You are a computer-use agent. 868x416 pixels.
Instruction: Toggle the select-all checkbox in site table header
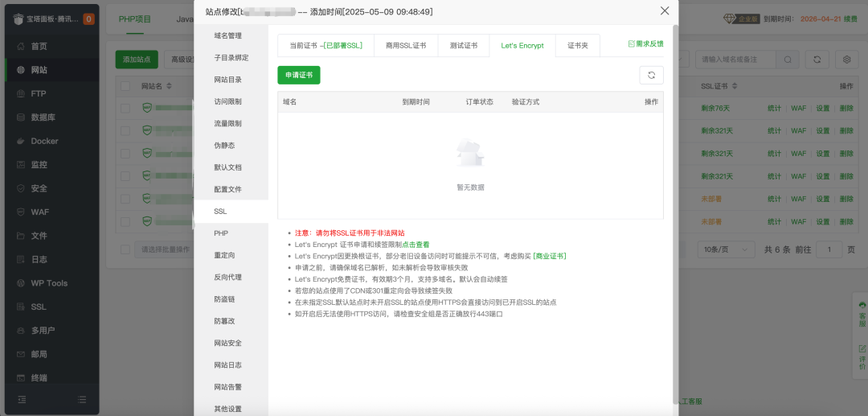tap(125, 86)
